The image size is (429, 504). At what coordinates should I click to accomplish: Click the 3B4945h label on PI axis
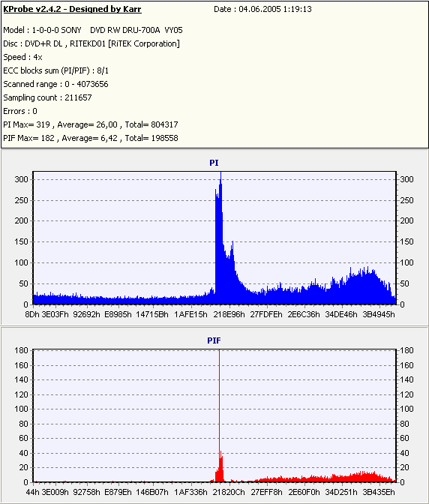coord(379,314)
